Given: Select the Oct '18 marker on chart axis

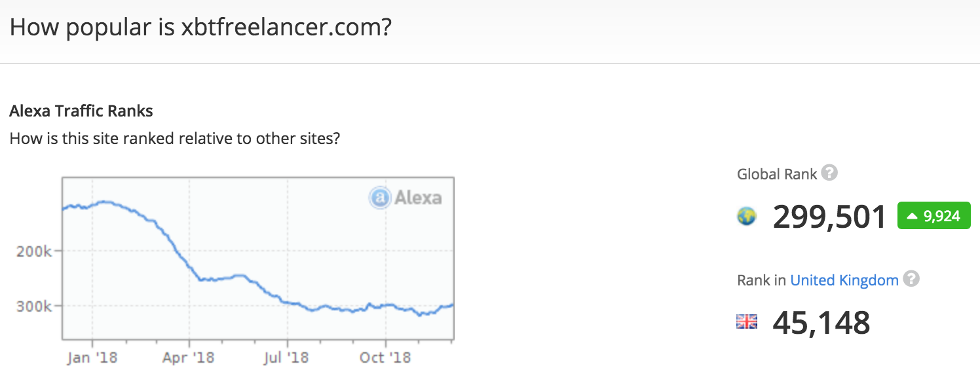Looking at the screenshot, I should coord(386,357).
